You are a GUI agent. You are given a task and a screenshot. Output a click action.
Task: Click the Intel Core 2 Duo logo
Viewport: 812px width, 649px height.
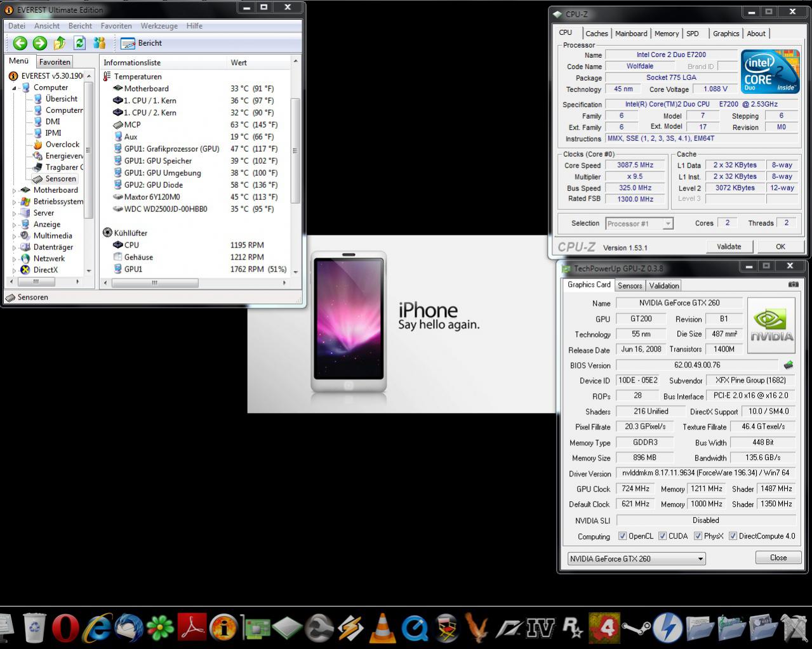pyautogui.click(x=769, y=72)
